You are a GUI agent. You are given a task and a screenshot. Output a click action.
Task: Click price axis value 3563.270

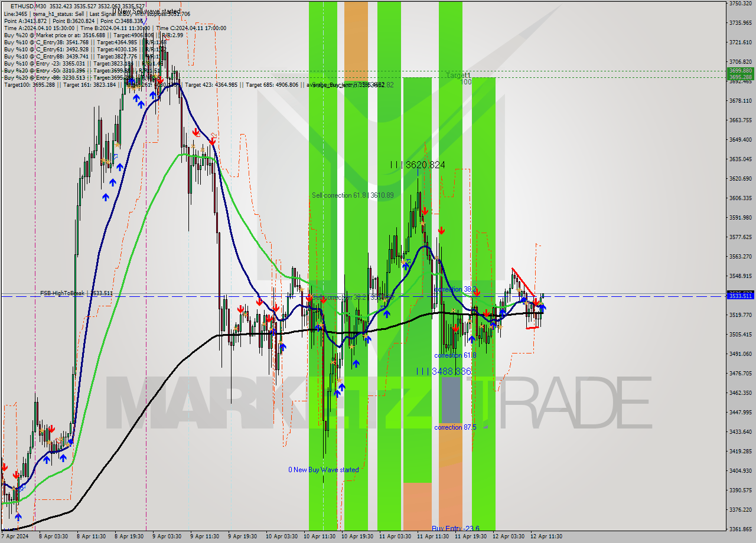tap(740, 257)
